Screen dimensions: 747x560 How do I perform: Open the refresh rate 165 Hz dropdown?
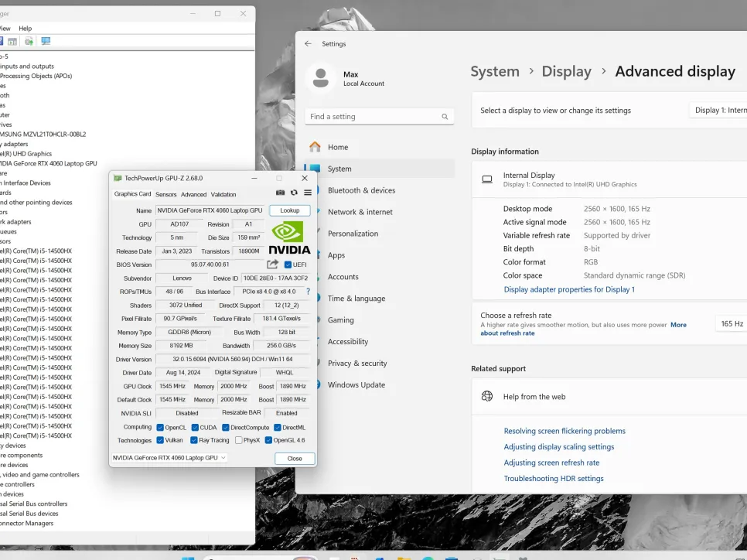coord(731,324)
